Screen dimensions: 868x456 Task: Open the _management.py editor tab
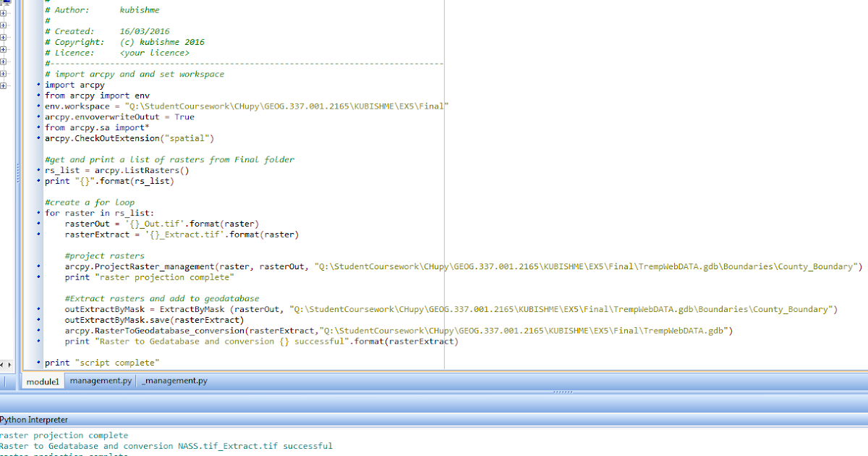pos(176,380)
